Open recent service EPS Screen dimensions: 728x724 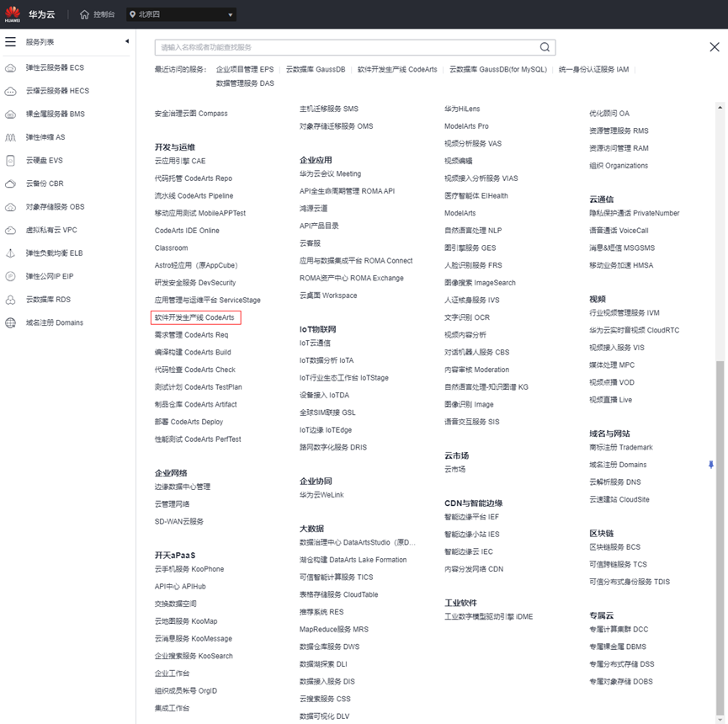pyautogui.click(x=245, y=69)
